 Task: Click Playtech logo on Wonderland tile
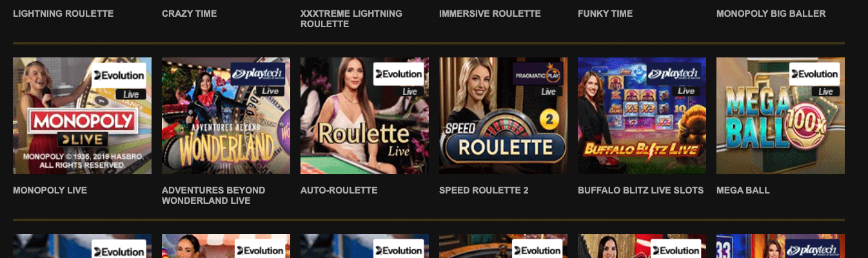coord(258,74)
